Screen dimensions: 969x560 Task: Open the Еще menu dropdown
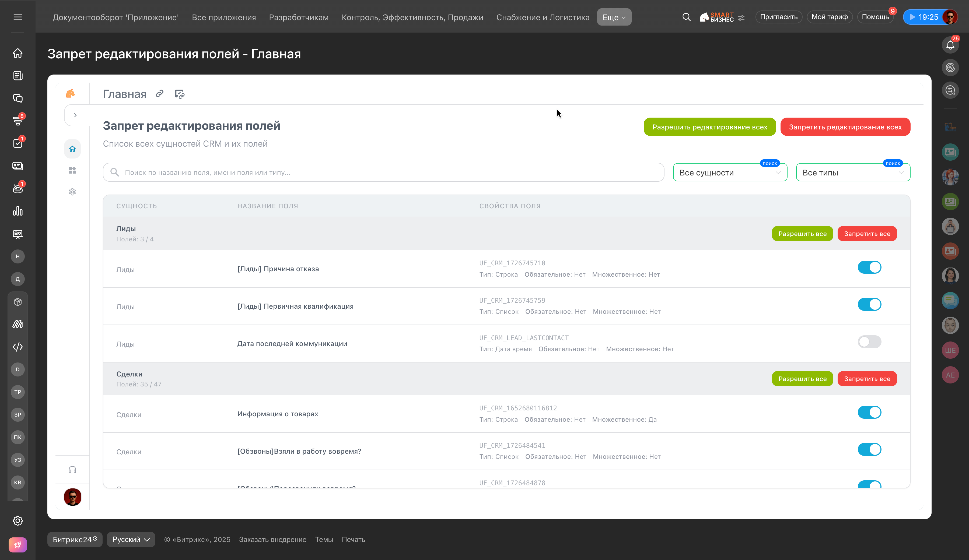[614, 17]
